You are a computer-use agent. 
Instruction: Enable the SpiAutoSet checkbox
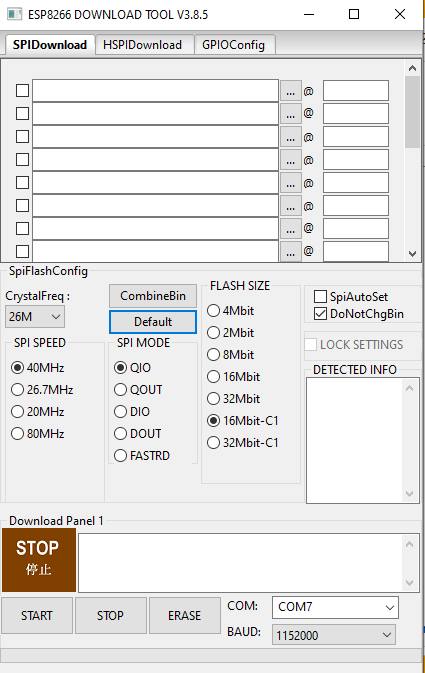coord(320,297)
